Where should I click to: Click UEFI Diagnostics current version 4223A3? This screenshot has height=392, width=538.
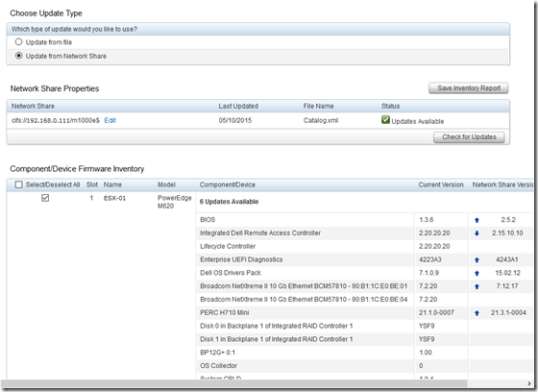pos(430,259)
